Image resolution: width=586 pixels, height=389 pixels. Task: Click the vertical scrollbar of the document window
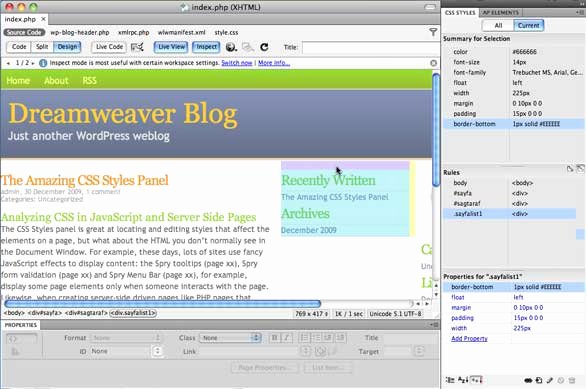[436, 129]
